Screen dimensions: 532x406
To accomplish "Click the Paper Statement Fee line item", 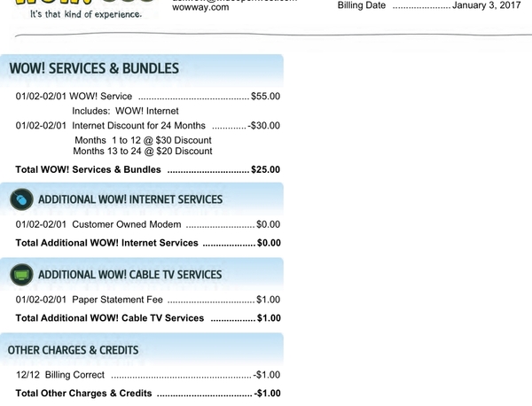I will 148,300.
